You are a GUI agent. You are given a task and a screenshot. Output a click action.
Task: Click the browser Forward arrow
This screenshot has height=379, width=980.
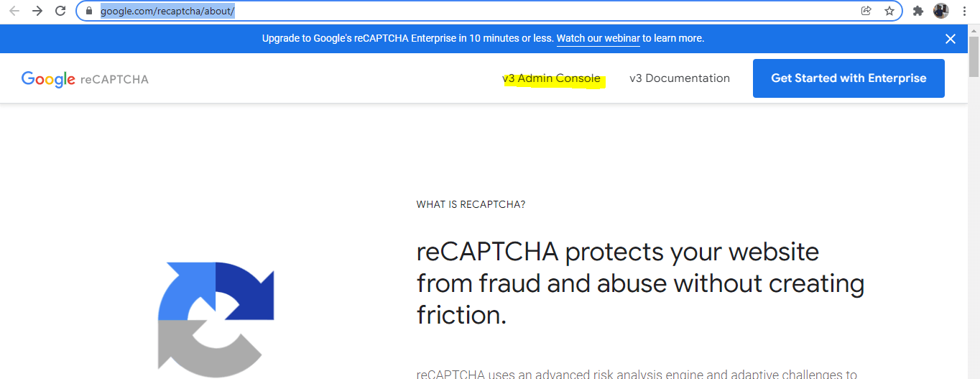(x=37, y=11)
